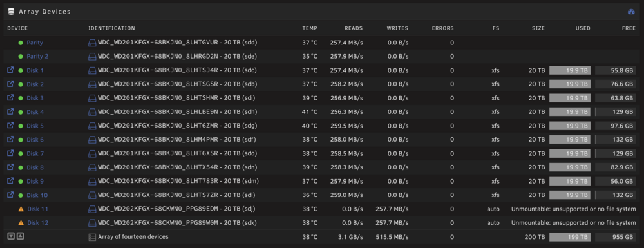This screenshot has height=248, width=644.
Task: Browse Disk 4 via its external-link icon
Action: pyautogui.click(x=11, y=111)
